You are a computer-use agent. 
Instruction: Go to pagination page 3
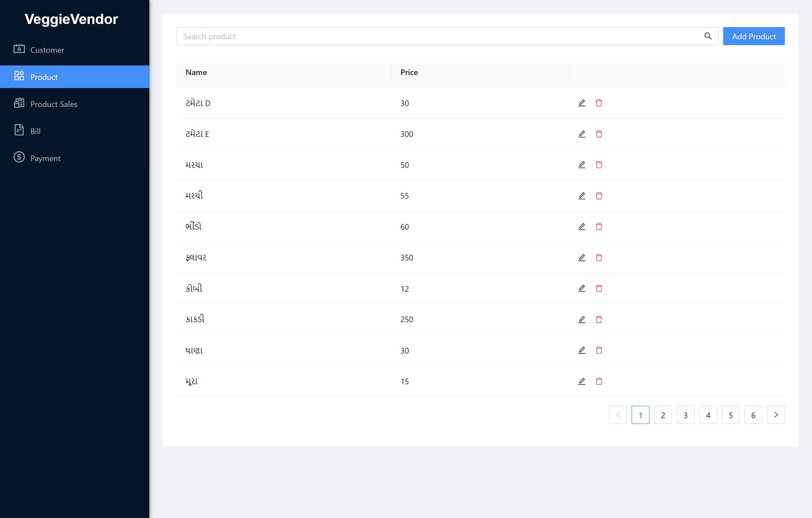coord(685,415)
